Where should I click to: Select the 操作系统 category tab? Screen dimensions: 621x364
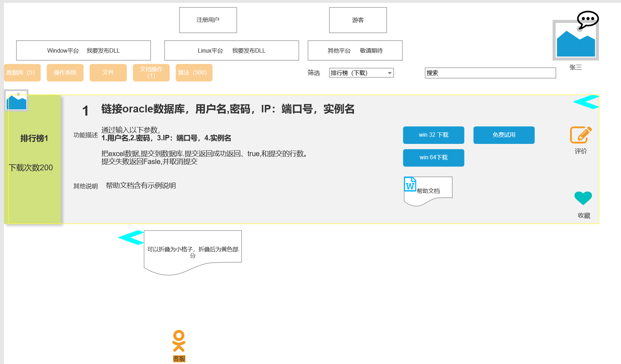pos(65,73)
